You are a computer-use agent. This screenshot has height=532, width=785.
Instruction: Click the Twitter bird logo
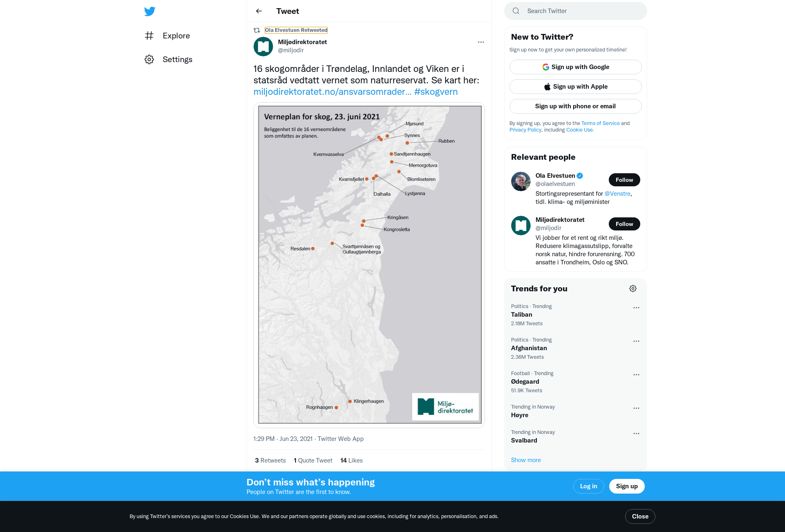coord(150,11)
